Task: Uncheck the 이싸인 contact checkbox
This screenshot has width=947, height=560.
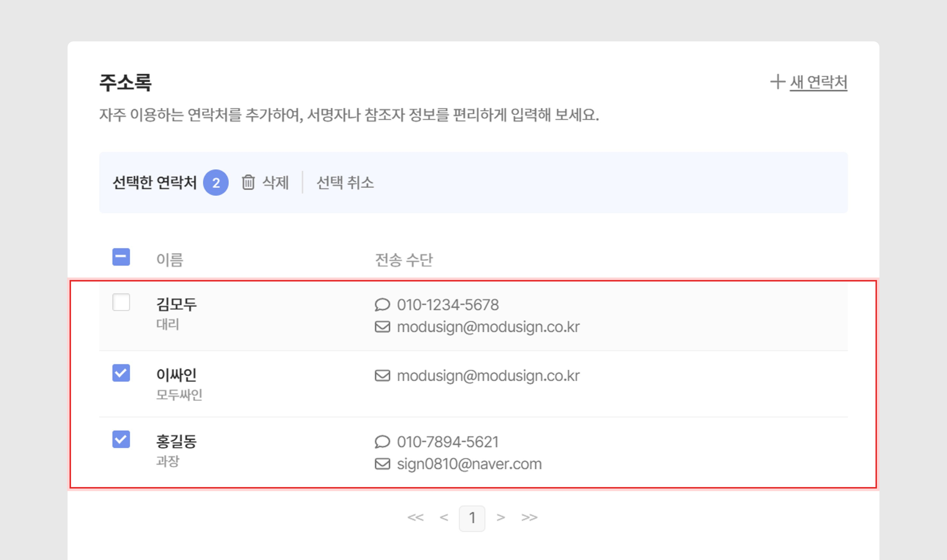Action: click(121, 373)
